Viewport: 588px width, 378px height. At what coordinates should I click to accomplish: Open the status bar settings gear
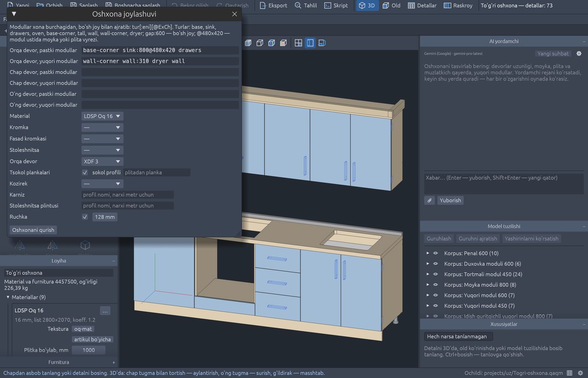tap(580, 373)
